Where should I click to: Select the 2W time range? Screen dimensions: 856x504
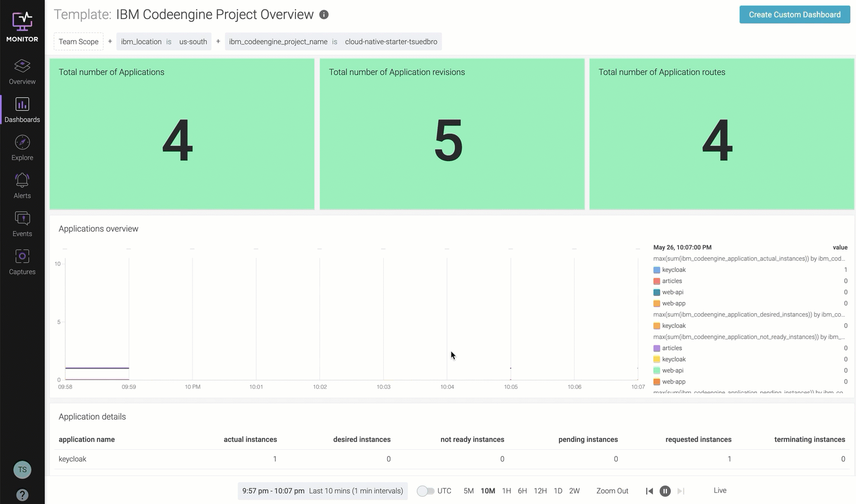[x=575, y=491]
